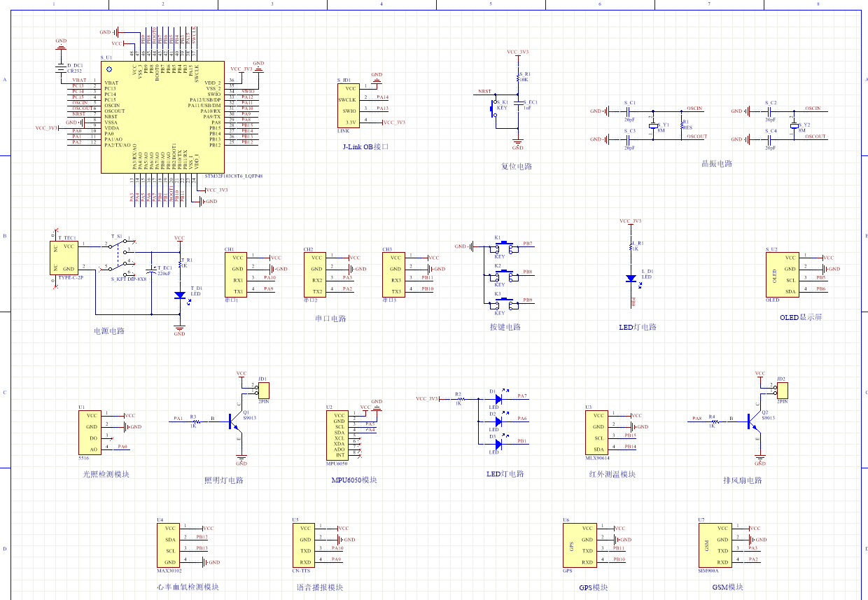This screenshot has height=600, width=868.
Task: Select the OLED display block S_U2
Action: pos(781,274)
